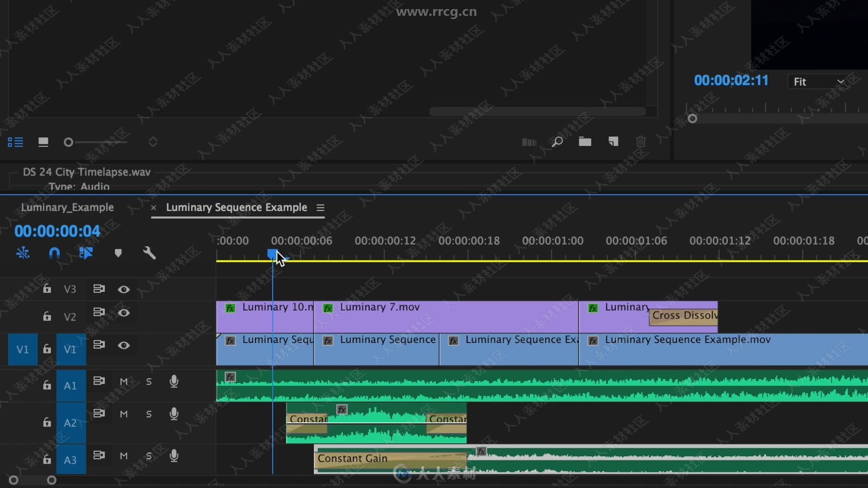The image size is (868, 488).
Task: Toggle lock on track V3
Action: 47,289
